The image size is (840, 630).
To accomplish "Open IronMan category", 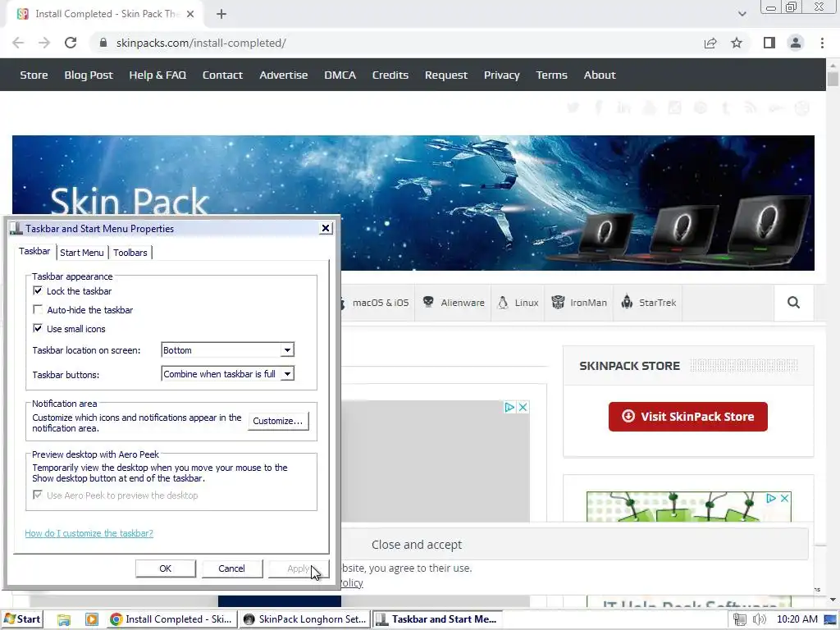I will (x=579, y=303).
